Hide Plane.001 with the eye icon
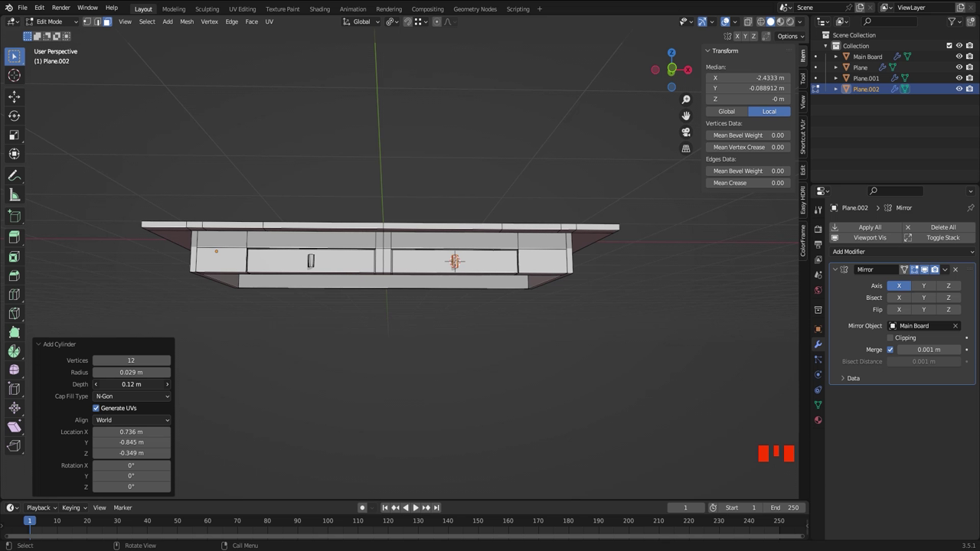This screenshot has height=551, width=980. [959, 78]
